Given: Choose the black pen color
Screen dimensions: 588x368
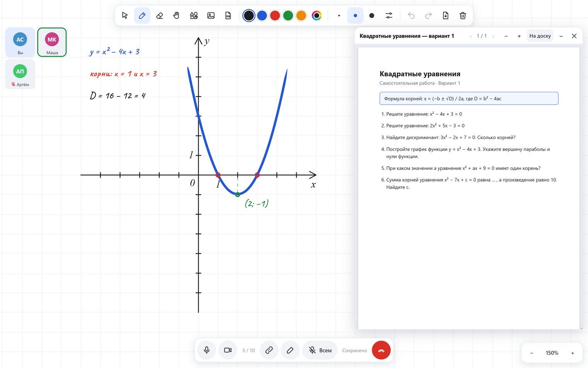Looking at the screenshot, I should point(249,15).
